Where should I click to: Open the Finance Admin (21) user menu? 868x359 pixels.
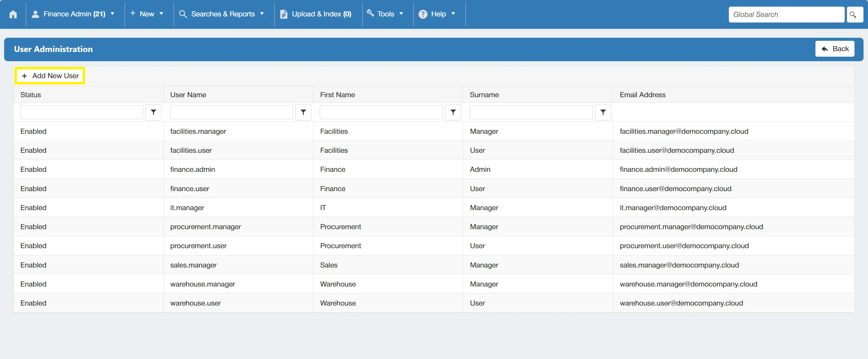tap(73, 14)
